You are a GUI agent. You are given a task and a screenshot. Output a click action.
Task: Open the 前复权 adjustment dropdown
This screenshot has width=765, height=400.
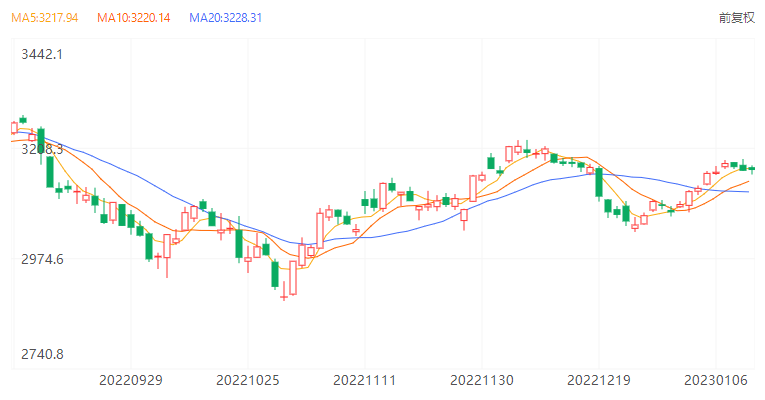click(x=736, y=18)
